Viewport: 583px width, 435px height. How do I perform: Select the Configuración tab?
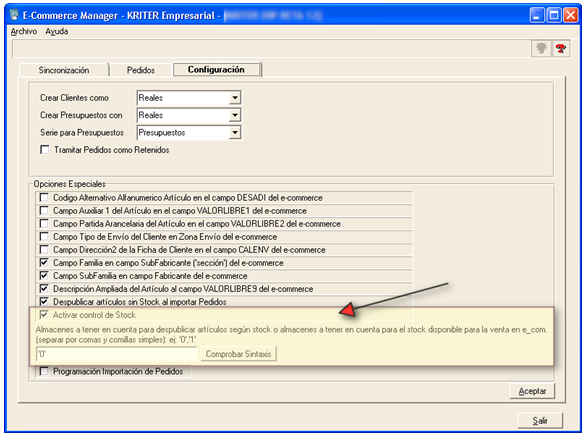216,70
